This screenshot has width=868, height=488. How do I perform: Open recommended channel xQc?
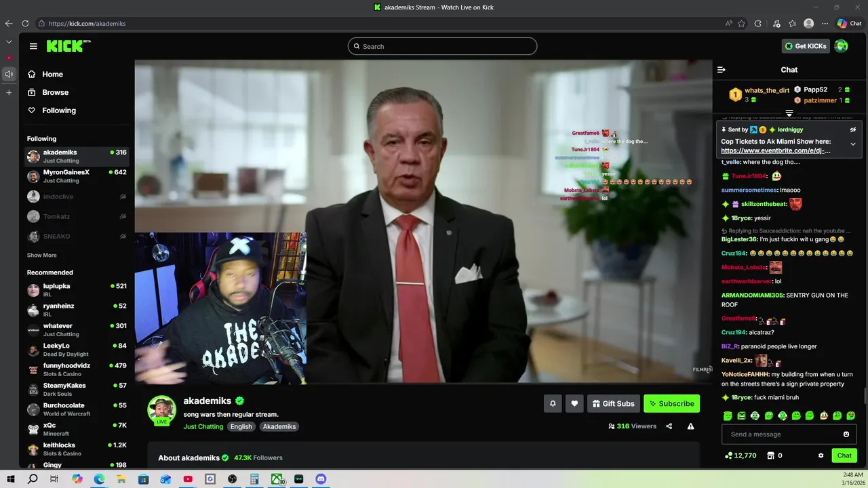coord(77,429)
